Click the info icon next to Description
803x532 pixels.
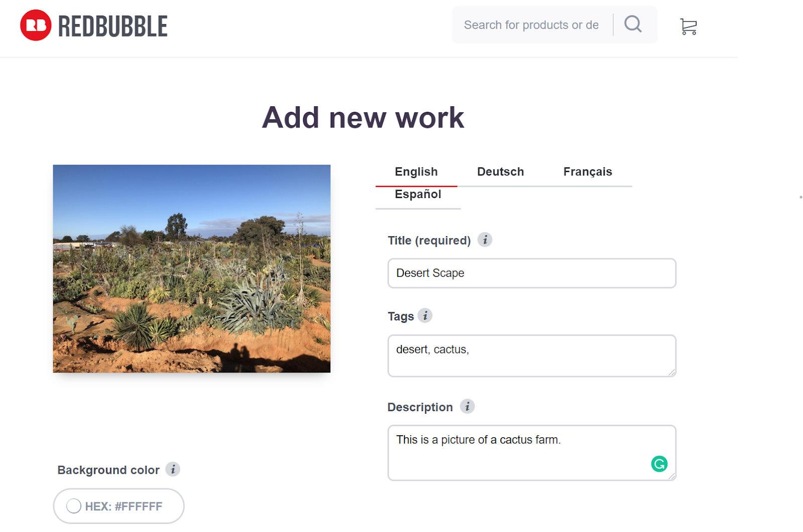tap(467, 407)
